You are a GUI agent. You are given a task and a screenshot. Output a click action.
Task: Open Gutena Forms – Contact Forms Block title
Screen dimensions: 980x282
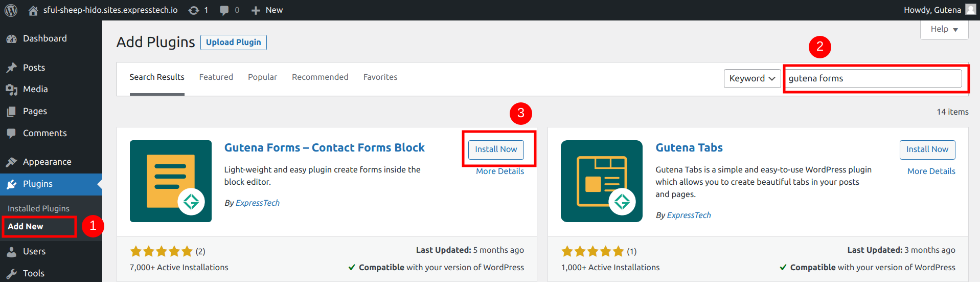pos(325,148)
